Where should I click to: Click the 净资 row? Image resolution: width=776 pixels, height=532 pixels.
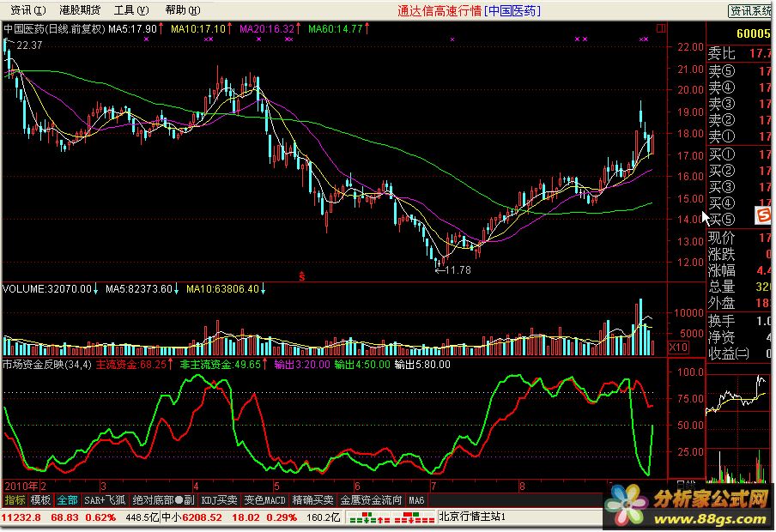[x=739, y=337]
